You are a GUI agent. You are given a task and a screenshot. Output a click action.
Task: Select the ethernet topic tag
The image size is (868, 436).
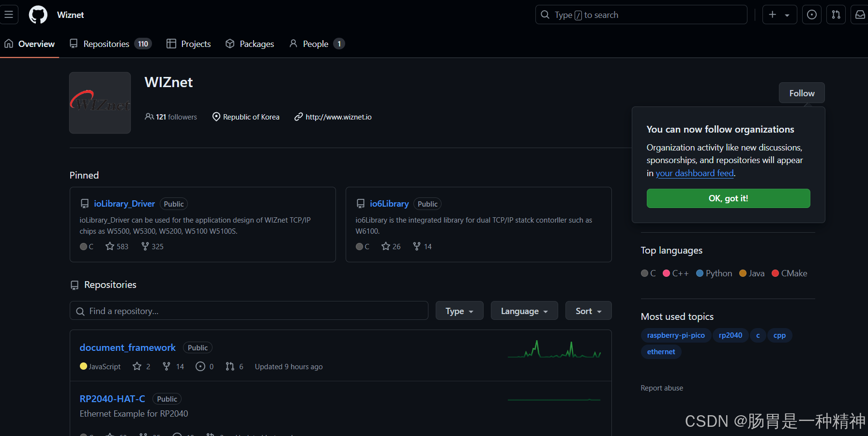click(661, 352)
